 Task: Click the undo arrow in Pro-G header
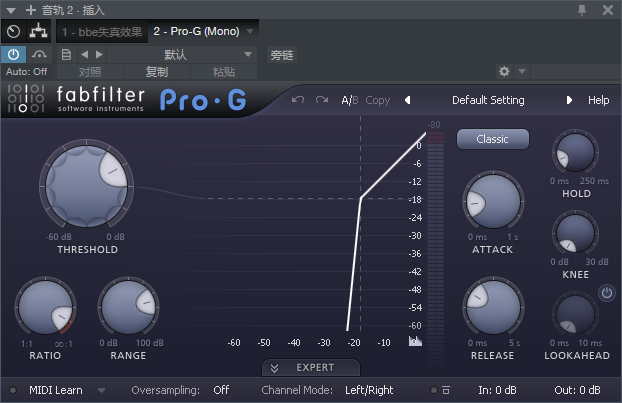tap(298, 100)
